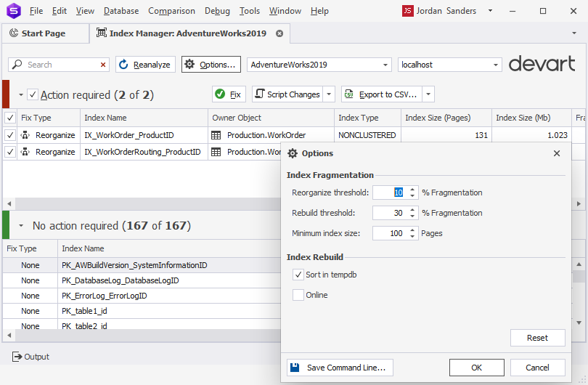This screenshot has height=385, width=588.
Task: Click the Save Command Line floppy icon
Action: click(295, 368)
